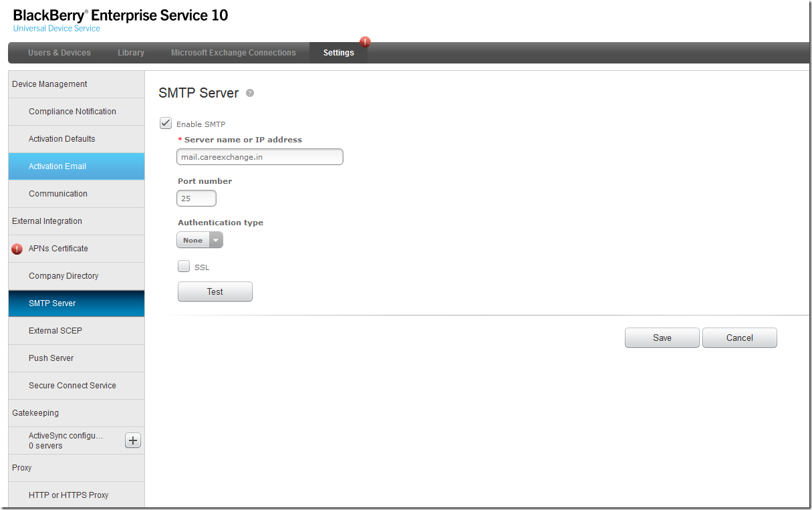Screen dimensions: 812x510
Task: Click the Authentication type label
Action: [x=221, y=223]
